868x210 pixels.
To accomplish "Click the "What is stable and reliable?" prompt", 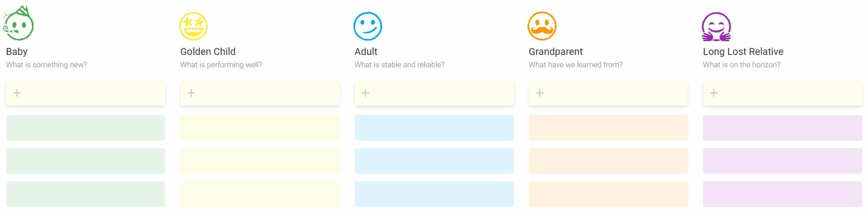I will tap(399, 65).
